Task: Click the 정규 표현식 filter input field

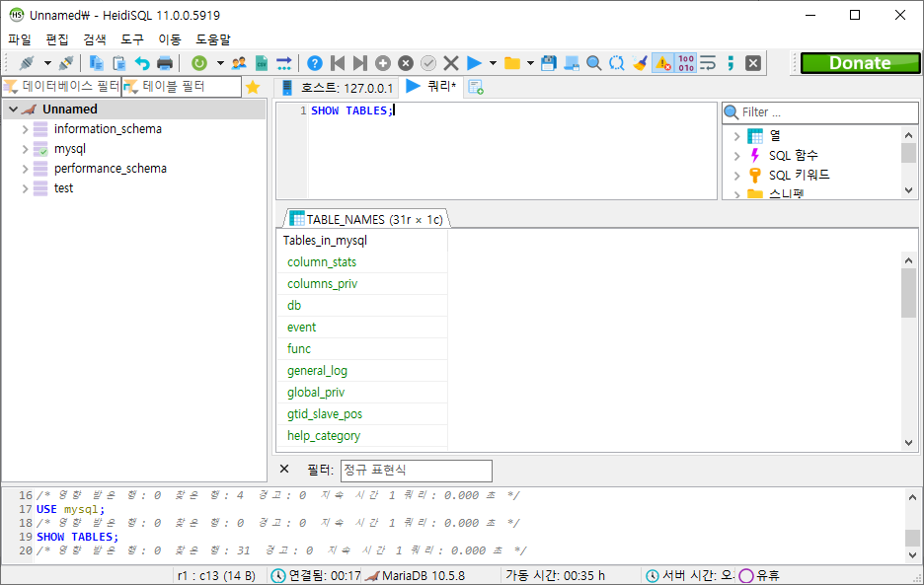Action: 416,471
